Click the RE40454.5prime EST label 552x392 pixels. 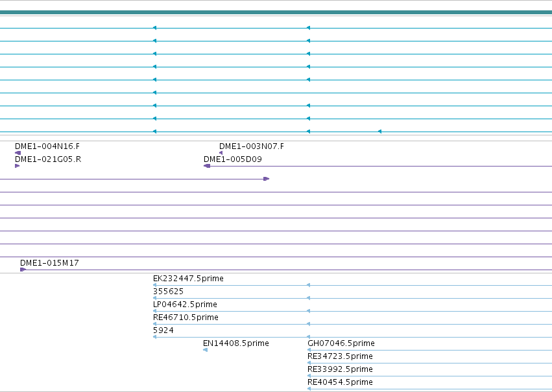[340, 382]
